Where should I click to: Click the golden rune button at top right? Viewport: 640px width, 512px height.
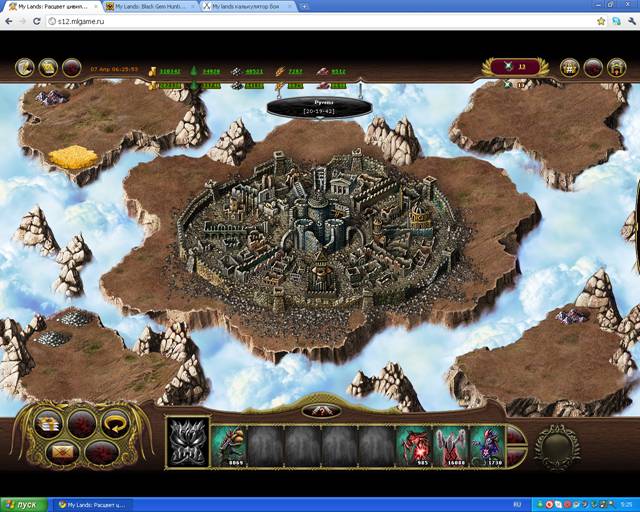(x=570, y=68)
